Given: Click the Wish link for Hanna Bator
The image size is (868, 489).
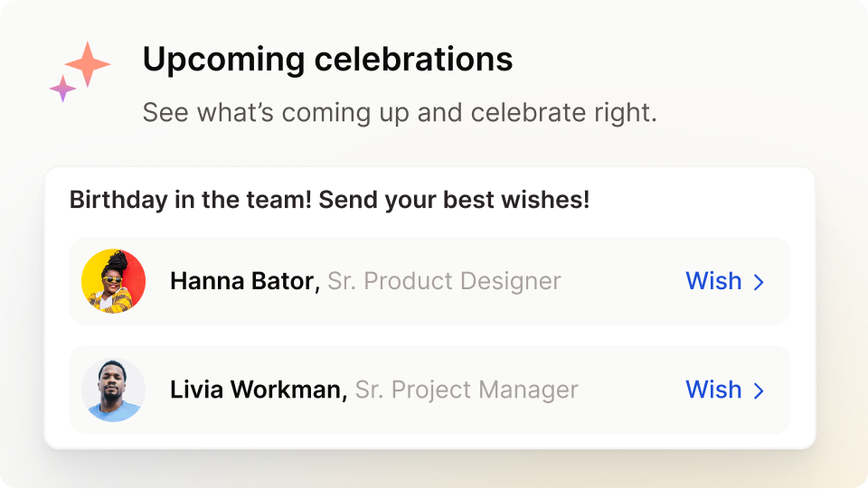Looking at the screenshot, I should (713, 281).
